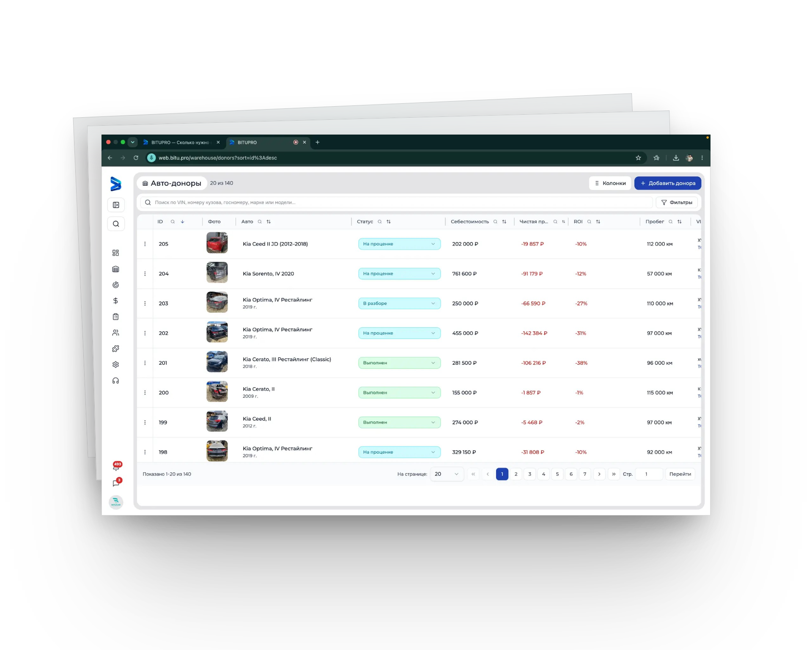The height and width of the screenshot is (650, 812).
Task: Bookmark the page with the star icon
Action: 638,158
